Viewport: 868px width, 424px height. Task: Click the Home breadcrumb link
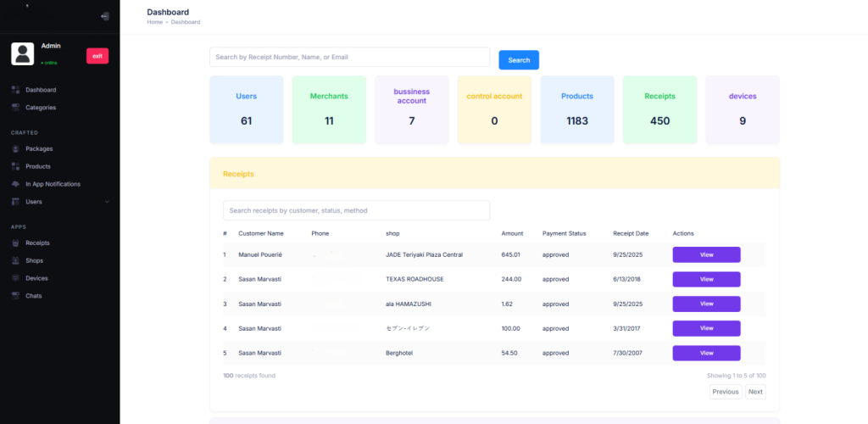tap(154, 22)
